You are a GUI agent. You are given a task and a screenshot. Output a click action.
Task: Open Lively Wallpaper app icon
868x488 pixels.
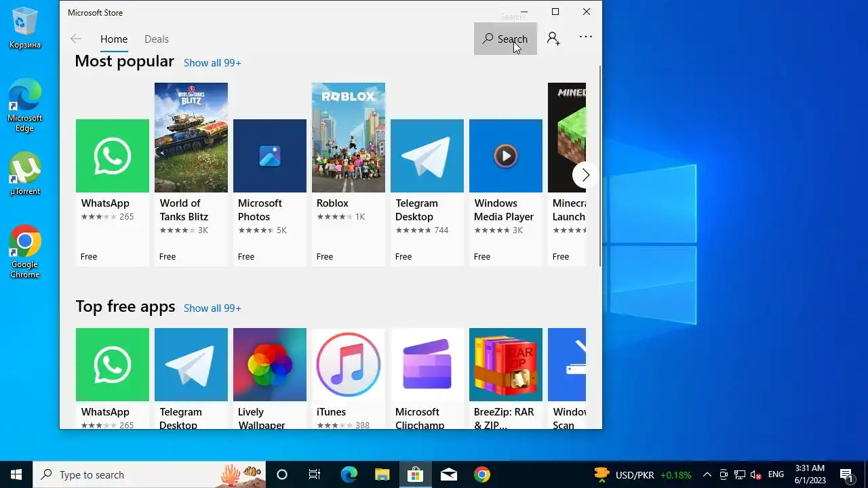[x=270, y=365]
